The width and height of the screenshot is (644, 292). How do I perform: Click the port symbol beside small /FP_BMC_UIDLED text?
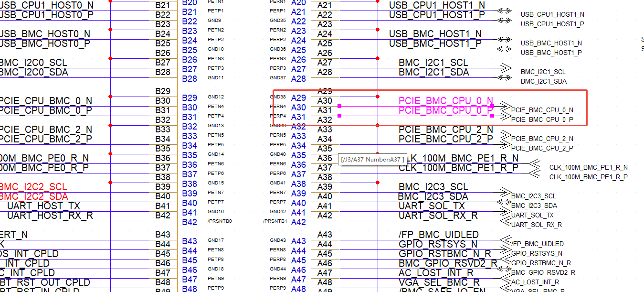click(x=504, y=240)
